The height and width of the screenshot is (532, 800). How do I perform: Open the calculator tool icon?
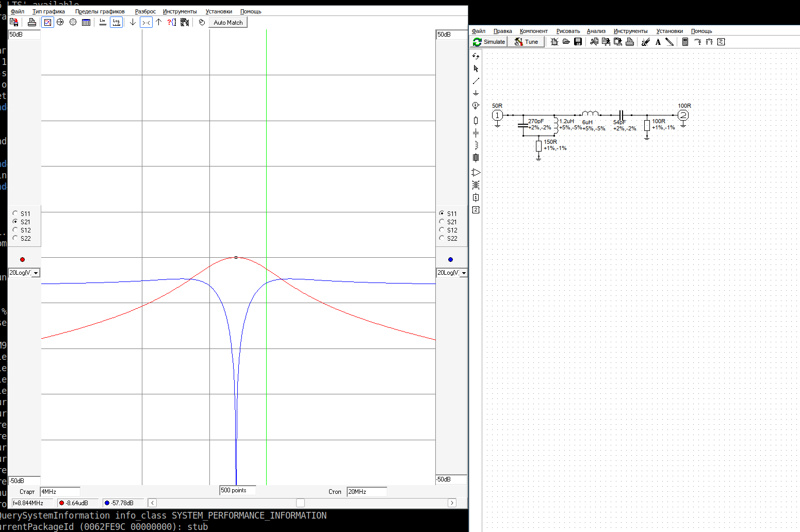click(x=685, y=42)
